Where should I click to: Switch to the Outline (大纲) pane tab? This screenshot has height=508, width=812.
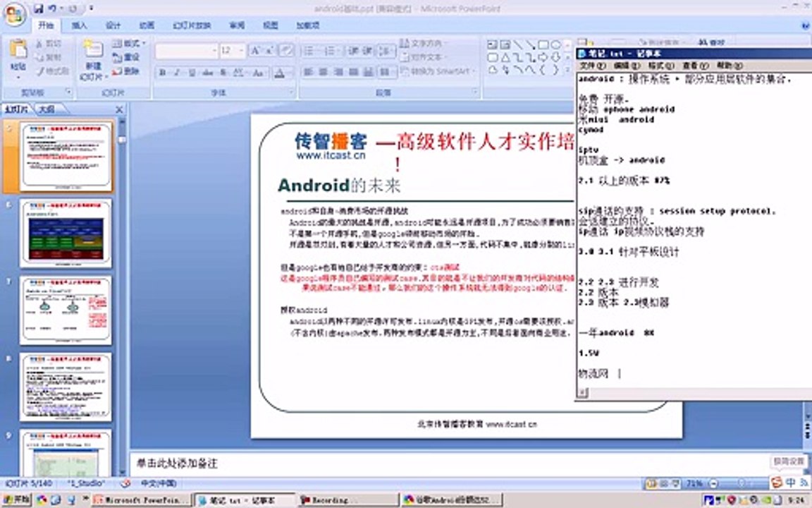tap(48, 109)
